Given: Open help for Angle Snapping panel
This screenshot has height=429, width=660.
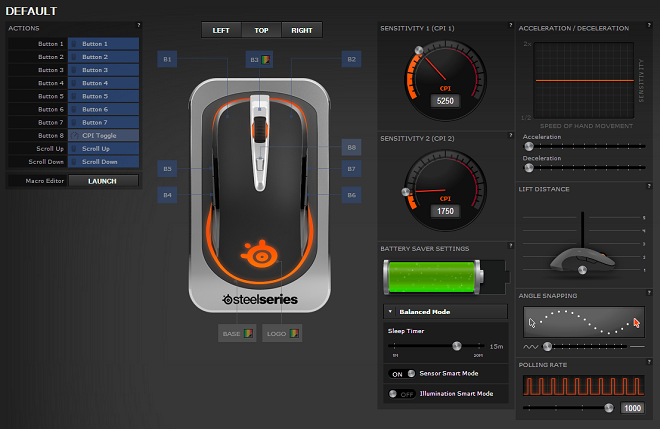Looking at the screenshot, I should [649, 292].
